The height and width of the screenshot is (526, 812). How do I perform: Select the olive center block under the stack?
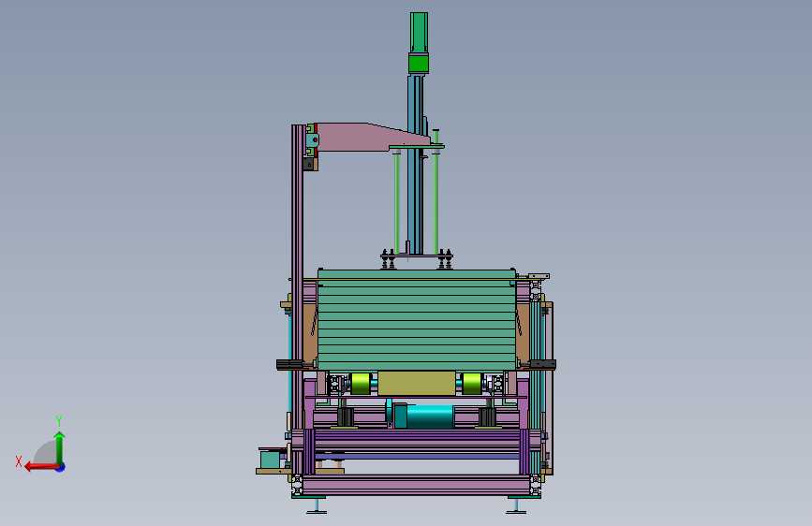tap(417, 384)
